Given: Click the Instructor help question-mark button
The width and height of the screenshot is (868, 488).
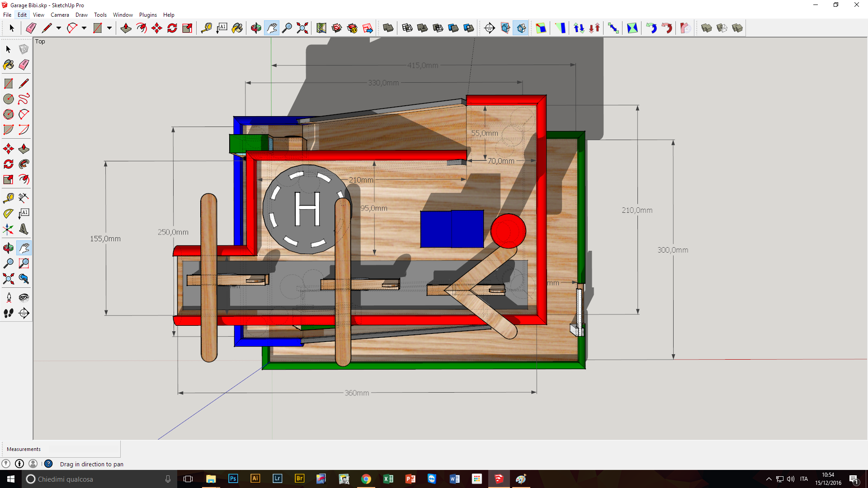Looking at the screenshot, I should (x=48, y=464).
